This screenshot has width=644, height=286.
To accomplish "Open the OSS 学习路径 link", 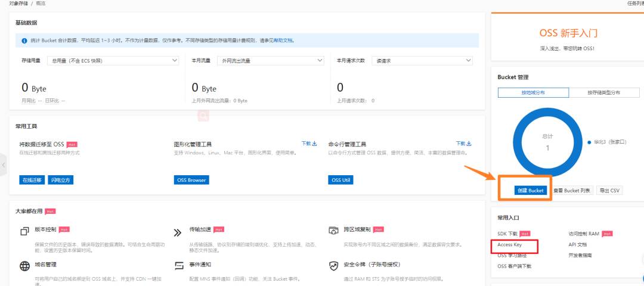I will point(512,255).
